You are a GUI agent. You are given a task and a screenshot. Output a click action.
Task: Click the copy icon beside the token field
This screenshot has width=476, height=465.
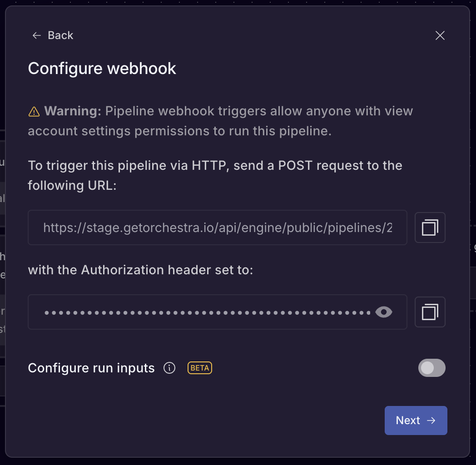pos(430,312)
